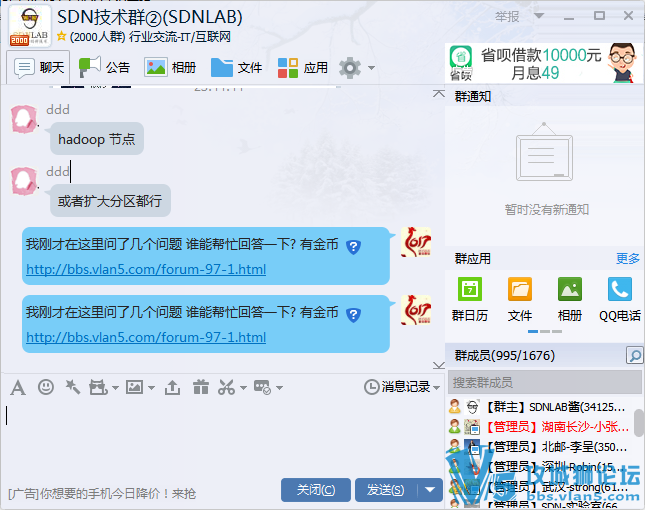The image size is (645, 510).
Task: Select member 【群主】SDNLAB酱
Action: click(540, 407)
